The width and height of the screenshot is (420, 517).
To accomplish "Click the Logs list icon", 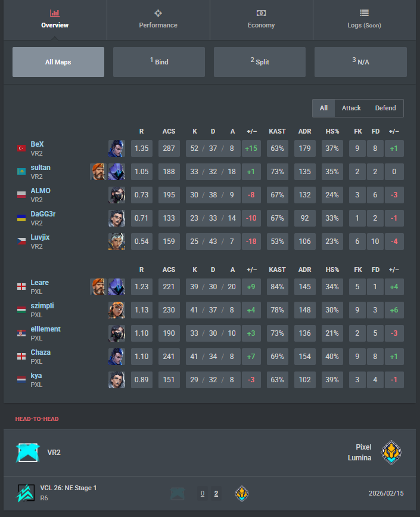I will (365, 13).
